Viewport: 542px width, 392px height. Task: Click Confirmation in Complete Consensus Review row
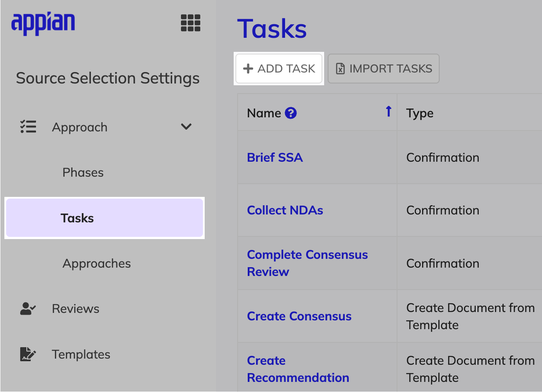443,263
